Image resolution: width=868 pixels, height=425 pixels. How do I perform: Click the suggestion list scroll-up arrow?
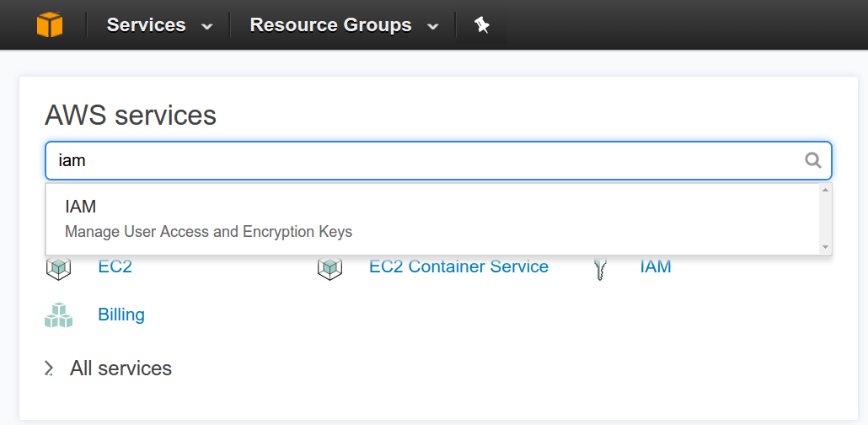coord(825,190)
